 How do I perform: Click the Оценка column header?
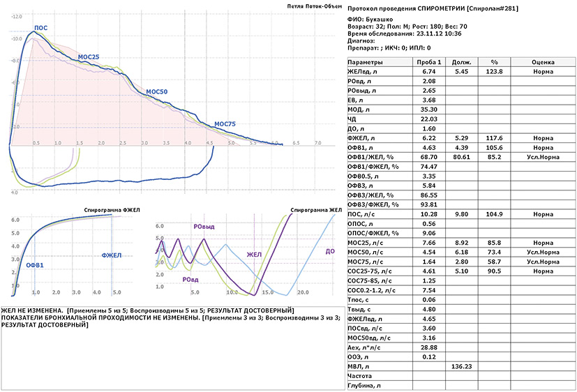tap(543, 62)
